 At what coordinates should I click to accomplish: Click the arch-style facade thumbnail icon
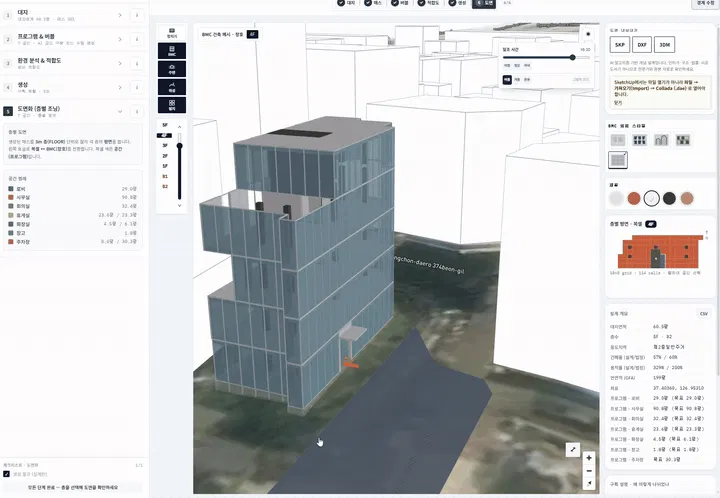[x=661, y=140]
